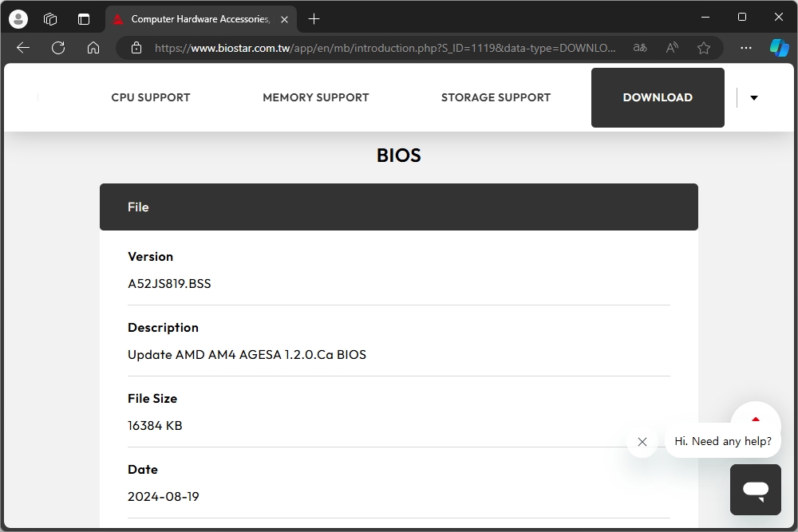Open browser Settings and more menu
This screenshot has width=798, height=532.
pos(746,48)
